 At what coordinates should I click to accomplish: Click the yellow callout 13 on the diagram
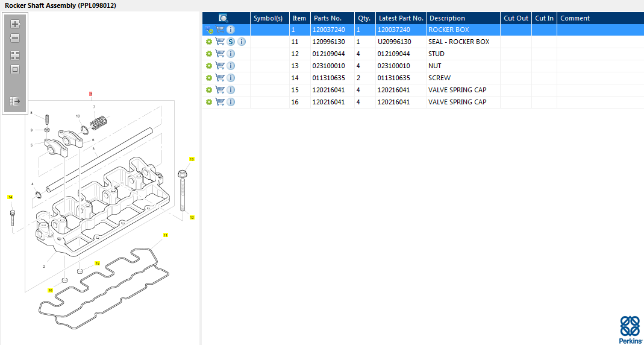click(192, 159)
